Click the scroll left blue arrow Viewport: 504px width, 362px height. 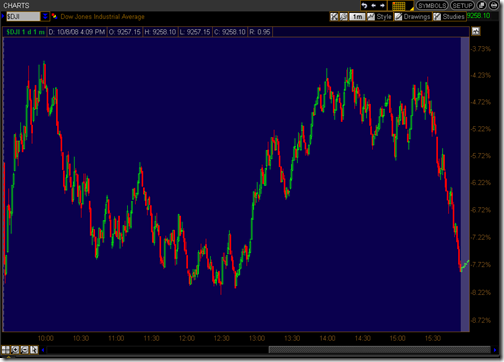pyautogui.click(x=43, y=350)
